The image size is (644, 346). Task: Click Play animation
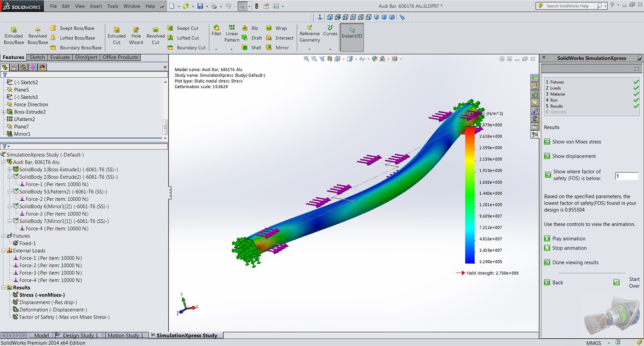[564, 238]
